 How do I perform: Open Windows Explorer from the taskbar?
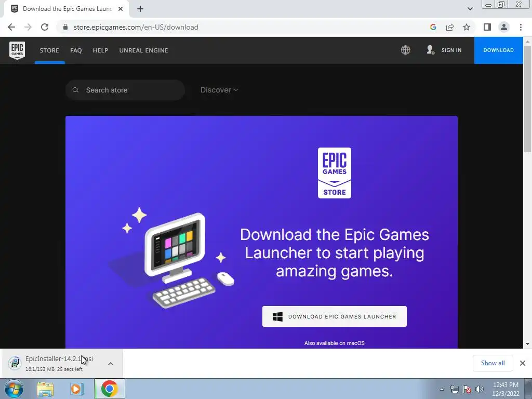(x=45, y=389)
